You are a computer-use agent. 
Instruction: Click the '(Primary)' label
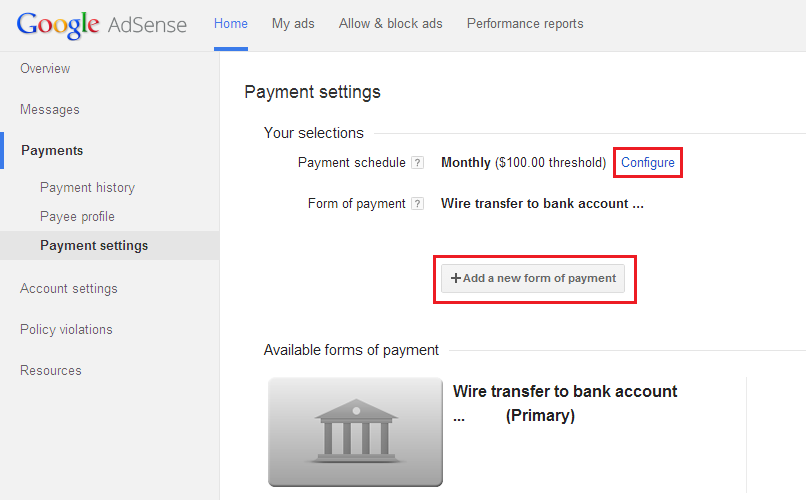(540, 415)
